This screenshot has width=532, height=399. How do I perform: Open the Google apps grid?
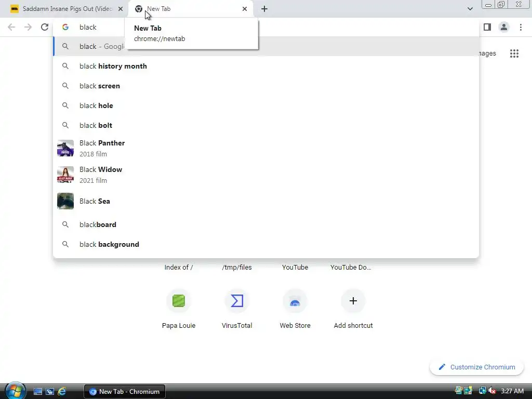pos(514,54)
